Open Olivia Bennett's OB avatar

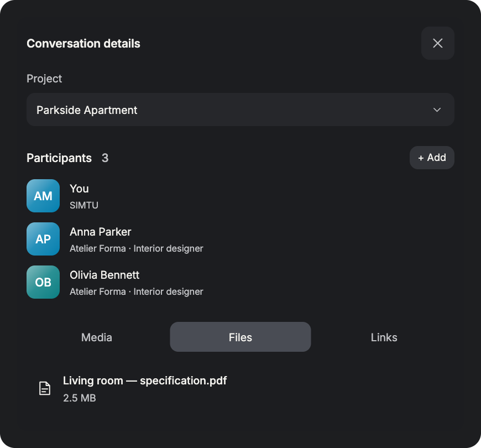click(43, 282)
